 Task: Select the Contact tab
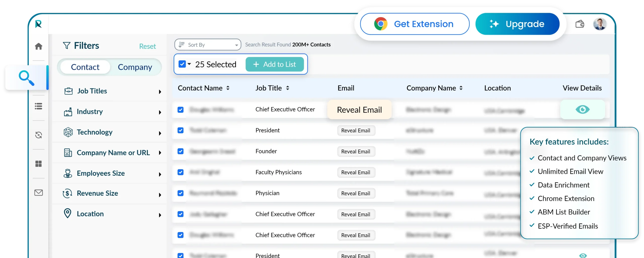pos(85,67)
